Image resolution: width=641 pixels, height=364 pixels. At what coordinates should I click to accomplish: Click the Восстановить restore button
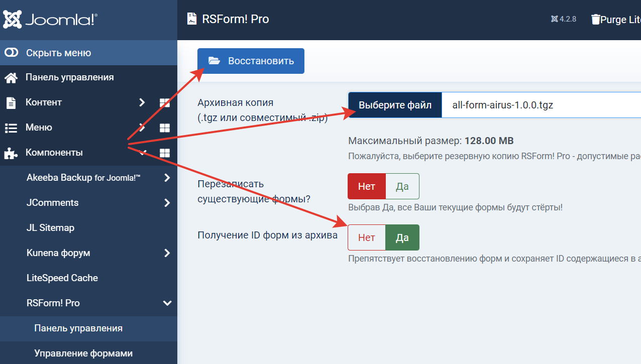[x=251, y=61]
